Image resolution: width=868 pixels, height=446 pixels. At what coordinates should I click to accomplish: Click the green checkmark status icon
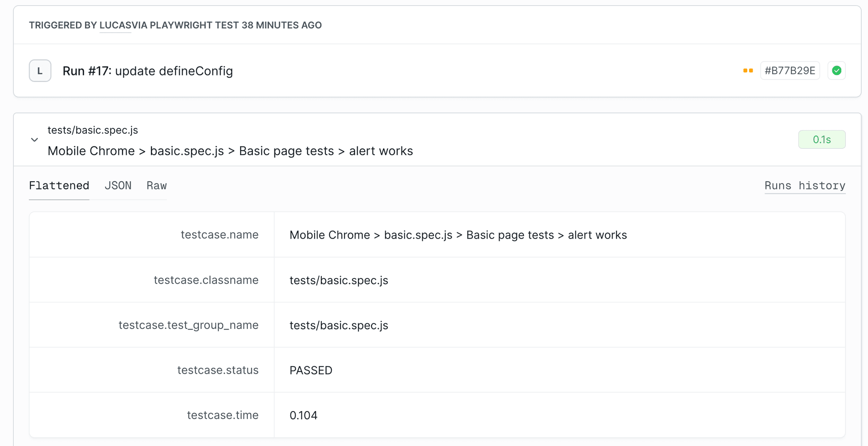[836, 71]
